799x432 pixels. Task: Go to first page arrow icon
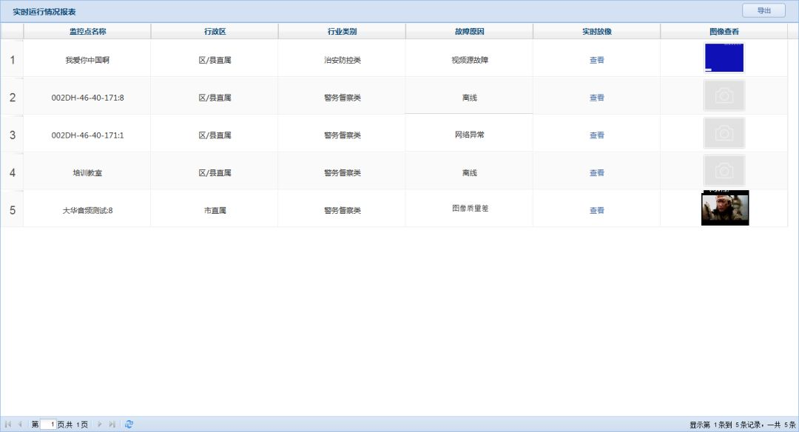[x=8, y=424]
